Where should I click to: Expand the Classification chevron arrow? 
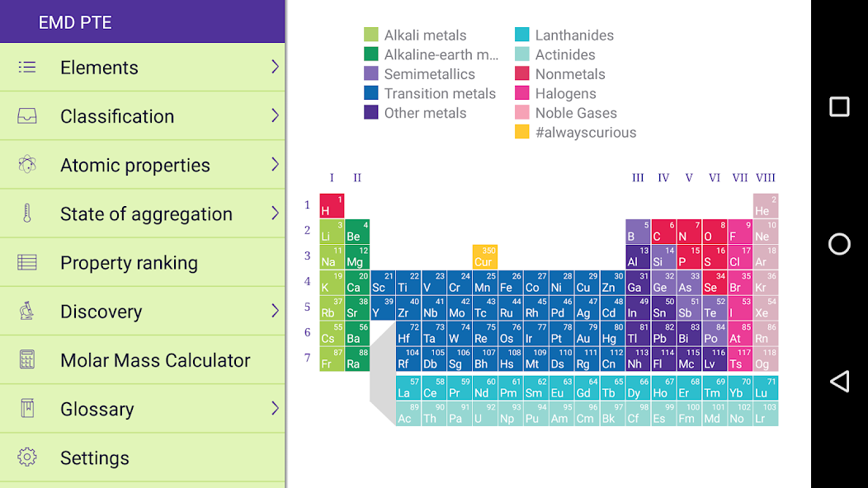[x=275, y=115]
